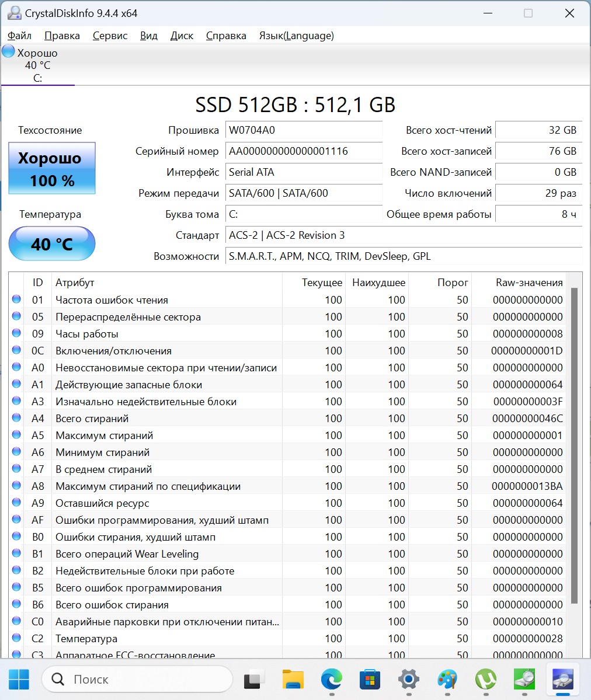Image resolution: width=591 pixels, height=700 pixels.
Task: Click the status orb of row C2 Температура
Action: [x=16, y=638]
